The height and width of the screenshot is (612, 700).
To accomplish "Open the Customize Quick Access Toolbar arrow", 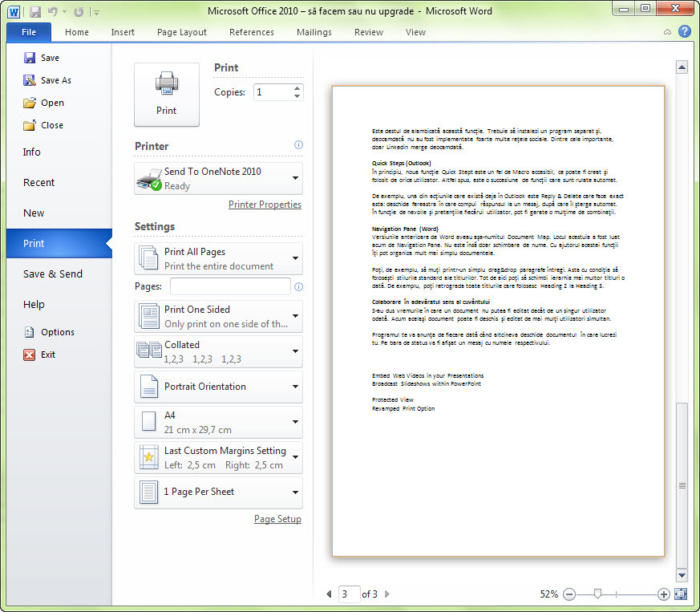I will point(96,13).
